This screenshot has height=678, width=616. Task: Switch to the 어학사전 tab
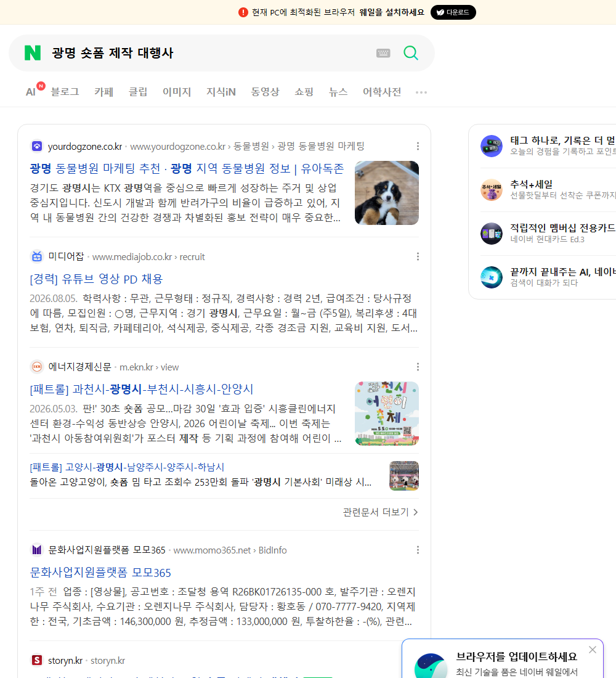pos(382,92)
